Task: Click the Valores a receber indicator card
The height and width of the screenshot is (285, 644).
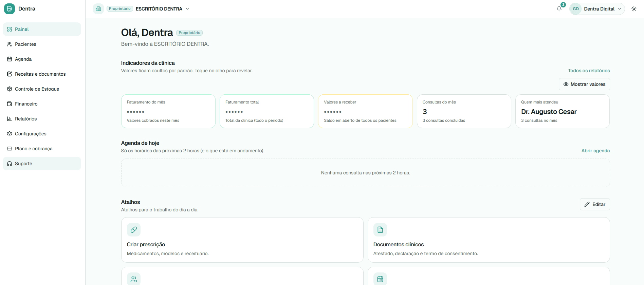Action: pos(365,111)
